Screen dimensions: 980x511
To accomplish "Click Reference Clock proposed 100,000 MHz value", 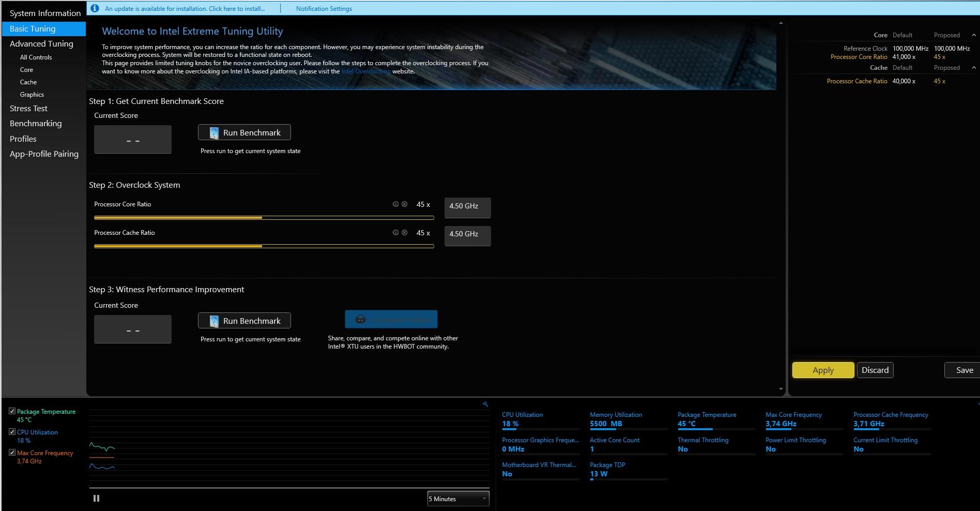I will point(952,49).
